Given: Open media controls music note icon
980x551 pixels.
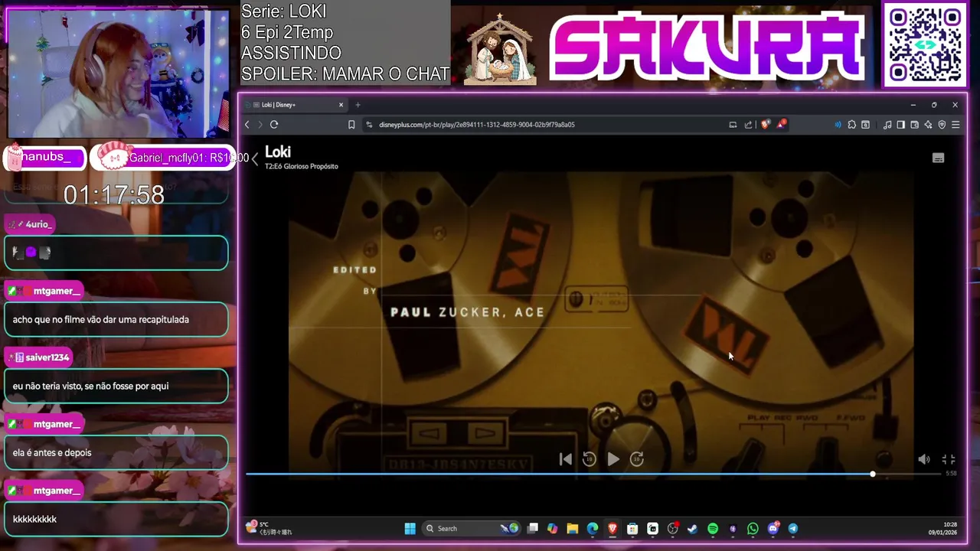Looking at the screenshot, I should pyautogui.click(x=887, y=125).
